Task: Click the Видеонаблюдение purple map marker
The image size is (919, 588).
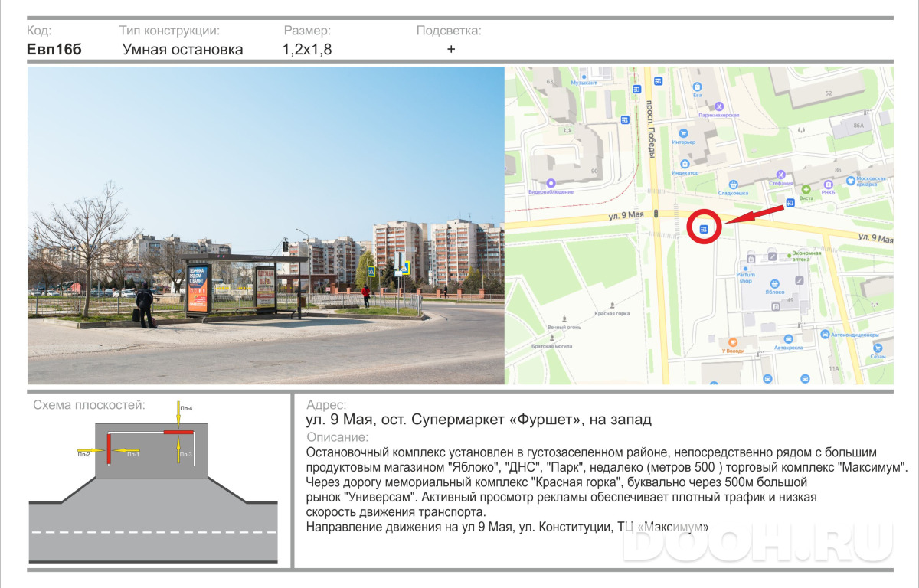Action: coord(551,184)
